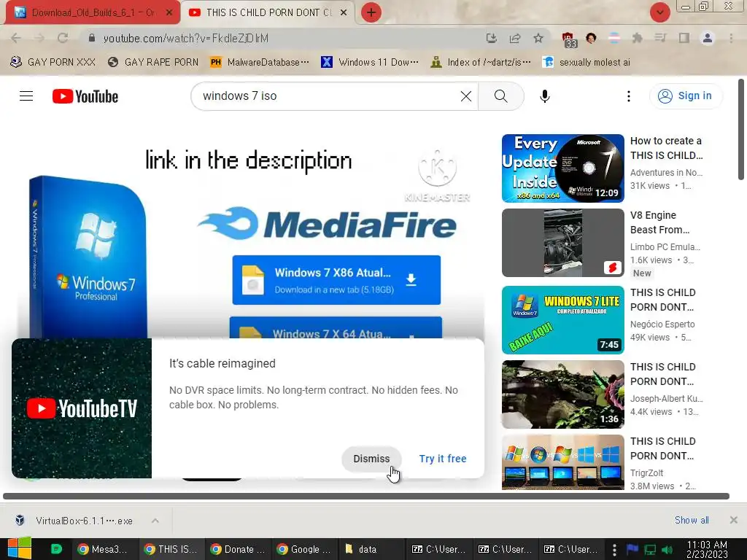
Task: Start voice search with the microphone
Action: point(544,96)
